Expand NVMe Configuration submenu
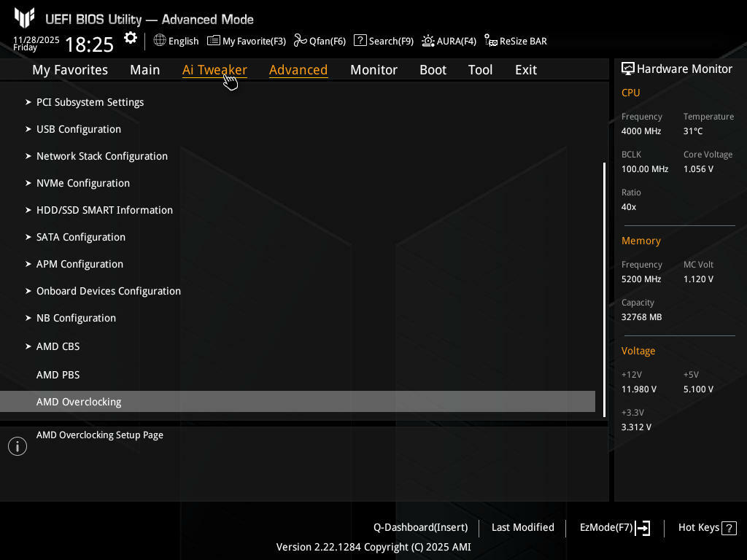Viewport: 747px width, 560px height. [x=83, y=183]
